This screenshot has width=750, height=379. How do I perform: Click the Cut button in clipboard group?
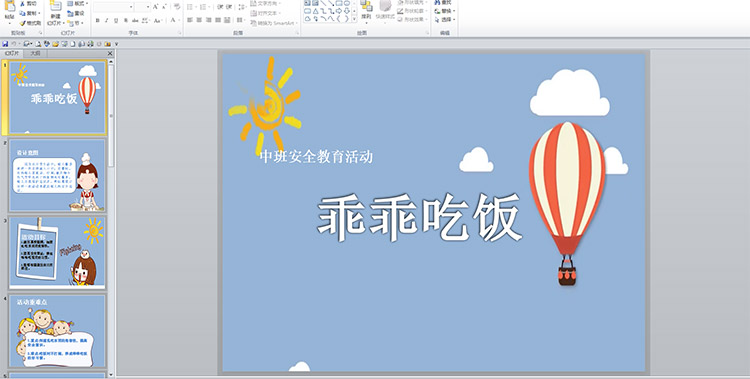click(x=28, y=3)
